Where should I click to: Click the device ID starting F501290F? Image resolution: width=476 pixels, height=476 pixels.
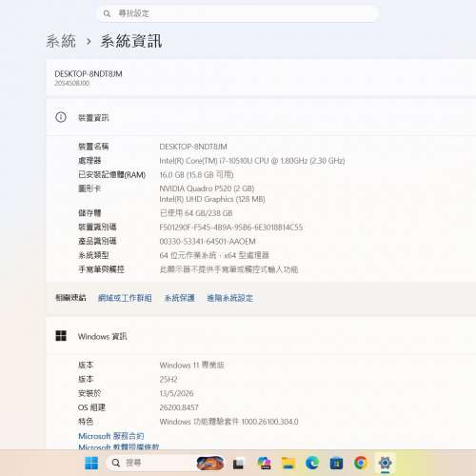[231, 228]
